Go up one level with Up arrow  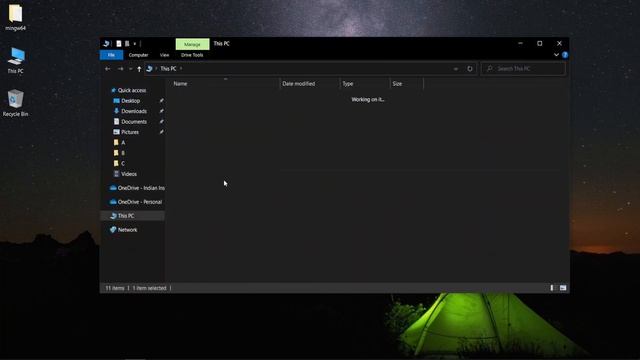[139, 69]
